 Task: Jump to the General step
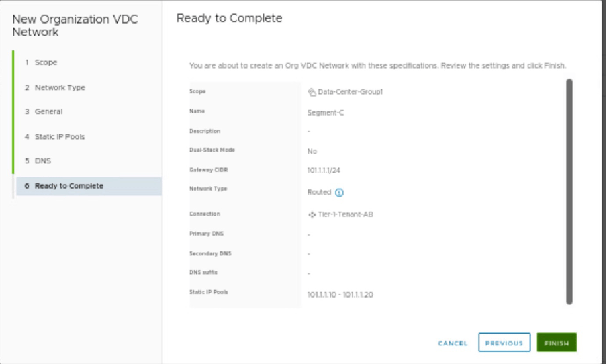pyautogui.click(x=48, y=111)
